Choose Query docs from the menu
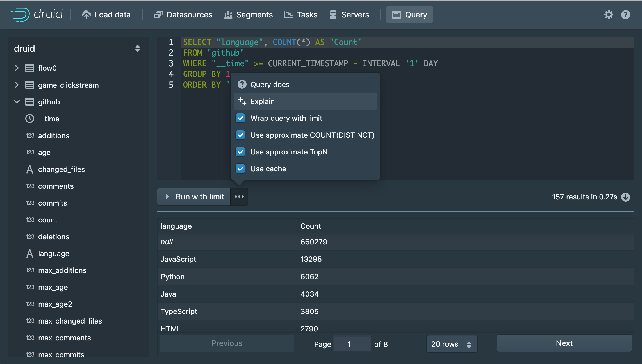The image size is (642, 364). coord(305,84)
